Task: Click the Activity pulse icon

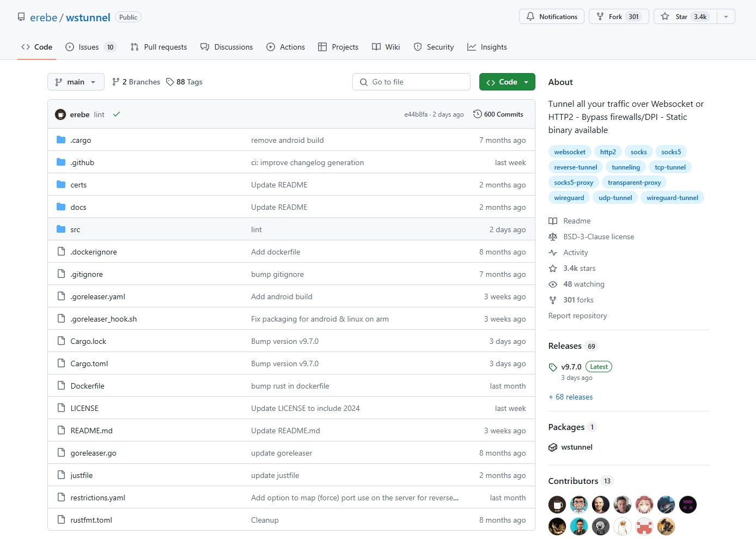Action: 553,252
